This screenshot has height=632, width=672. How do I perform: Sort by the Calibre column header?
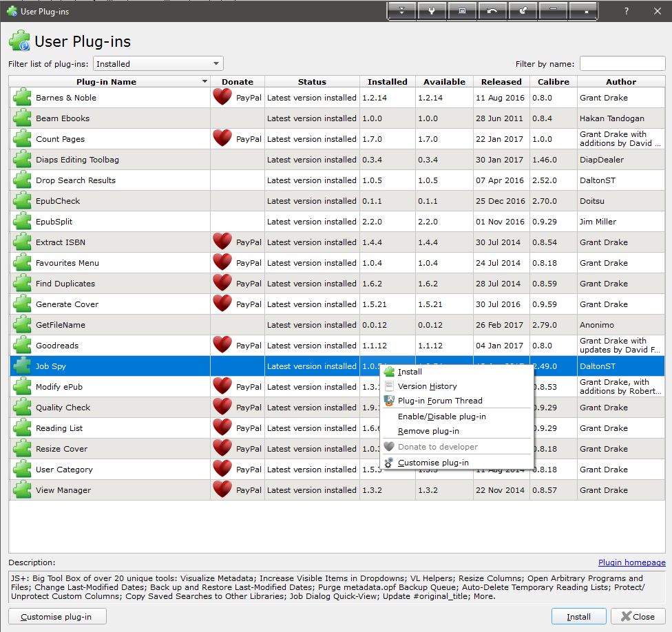pyautogui.click(x=554, y=81)
